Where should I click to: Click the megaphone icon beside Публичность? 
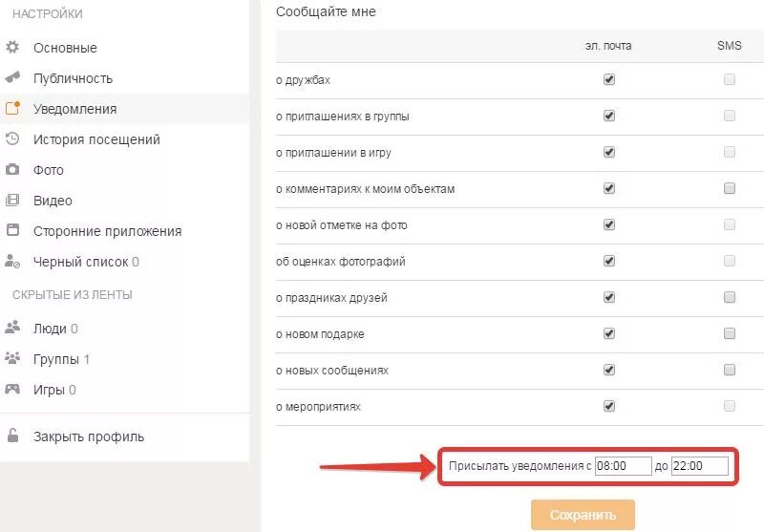(12, 77)
